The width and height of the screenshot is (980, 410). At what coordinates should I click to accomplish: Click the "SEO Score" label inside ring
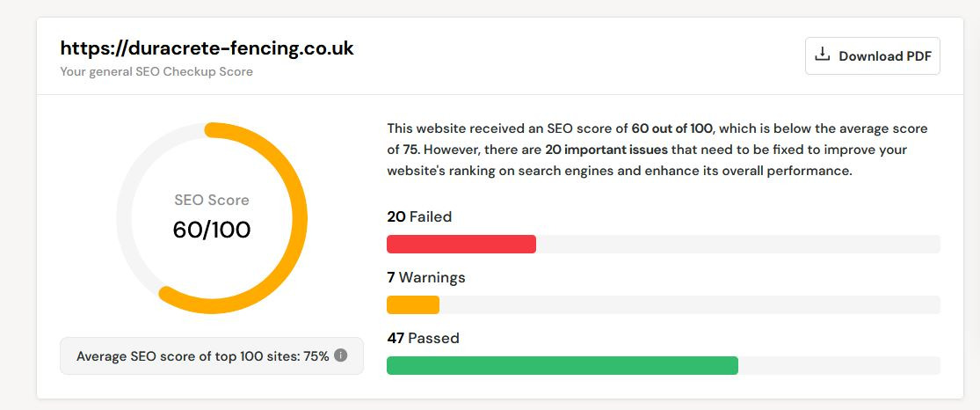212,200
